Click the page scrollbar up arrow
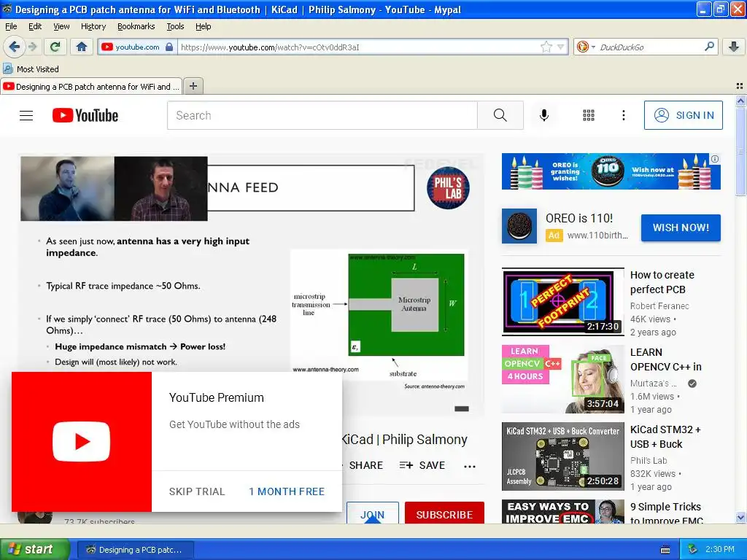 740,101
